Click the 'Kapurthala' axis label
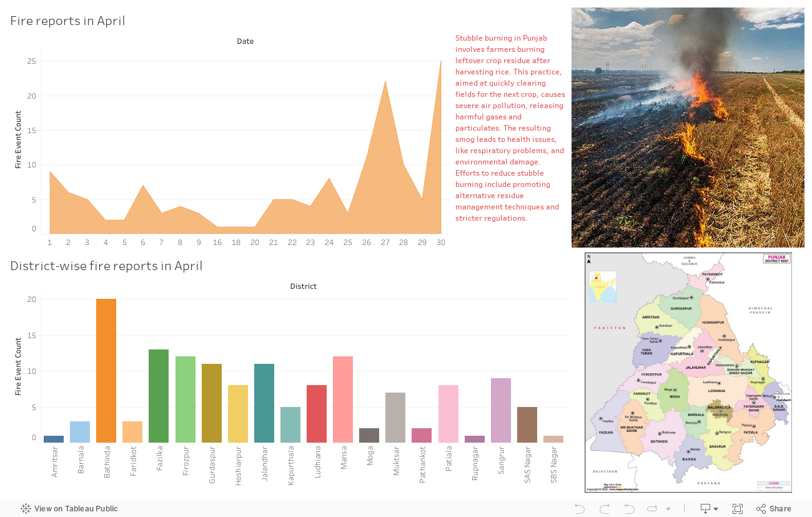 [x=290, y=465]
